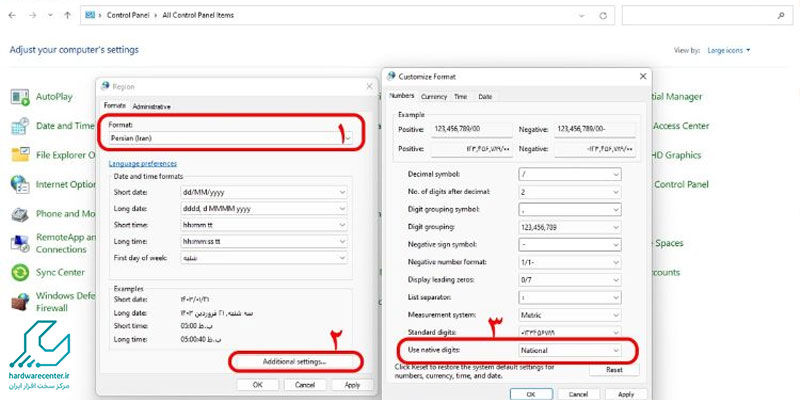Image resolution: width=800 pixels, height=400 pixels.
Task: Open the Language preferences link
Action: click(x=143, y=164)
